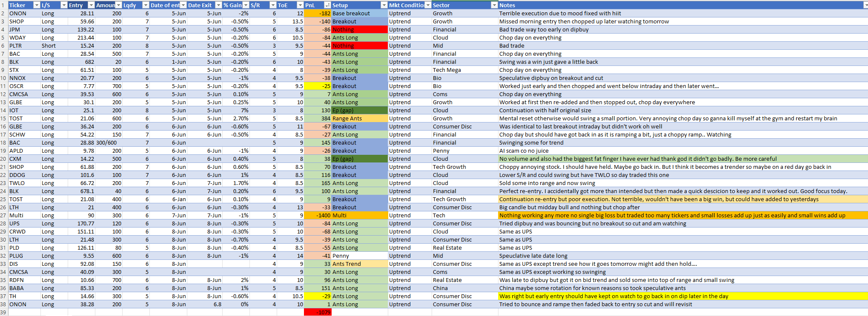Select row 39 via its row header
The height and width of the screenshot is (316, 868).
pyautogui.click(x=4, y=312)
